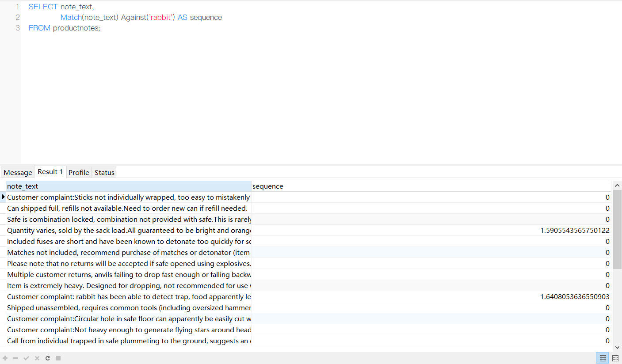Click the apply changes checkmark icon
The width and height of the screenshot is (622, 364).
click(x=27, y=358)
